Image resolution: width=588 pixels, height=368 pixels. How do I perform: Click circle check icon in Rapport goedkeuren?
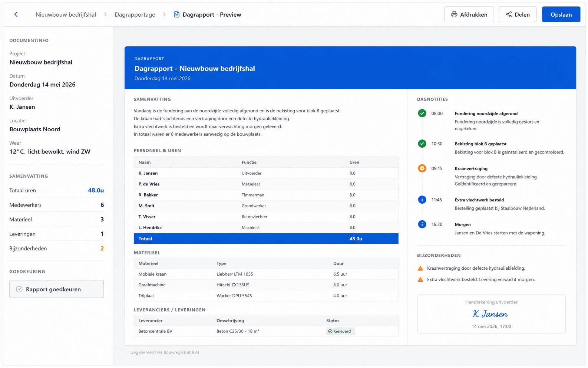click(19, 289)
